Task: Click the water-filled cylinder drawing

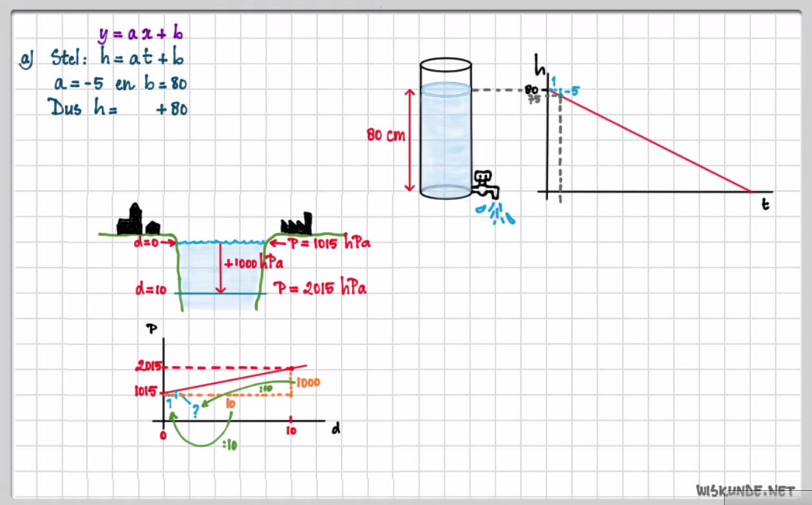Action: (x=446, y=128)
